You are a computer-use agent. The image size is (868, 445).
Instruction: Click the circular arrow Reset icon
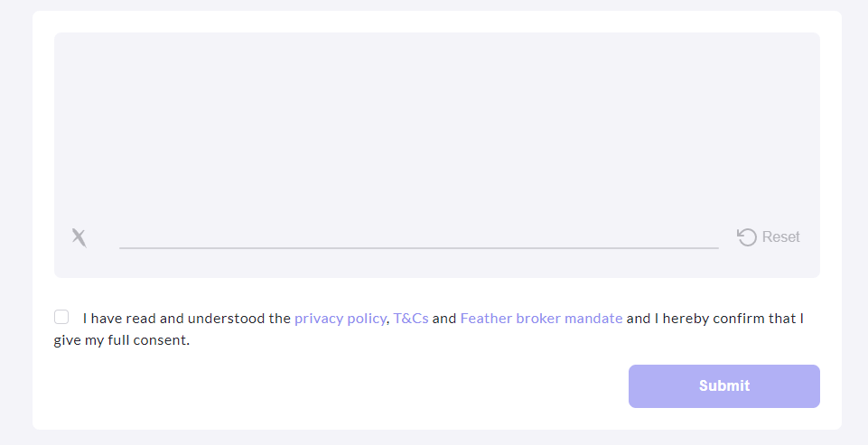pyautogui.click(x=747, y=236)
